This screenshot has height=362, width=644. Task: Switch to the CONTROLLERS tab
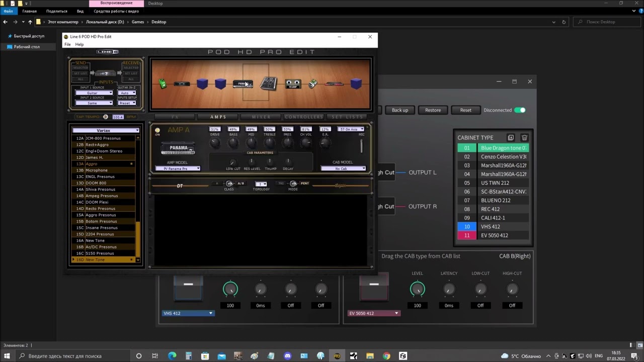304,117
